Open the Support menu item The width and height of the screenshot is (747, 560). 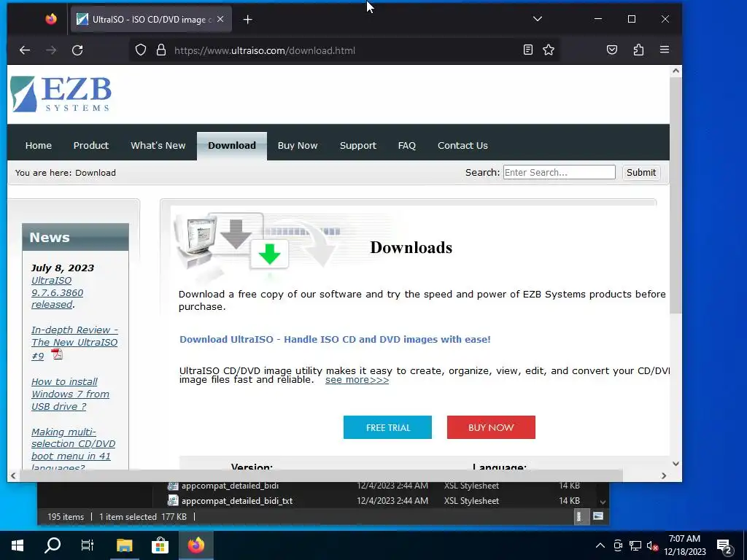(x=358, y=146)
